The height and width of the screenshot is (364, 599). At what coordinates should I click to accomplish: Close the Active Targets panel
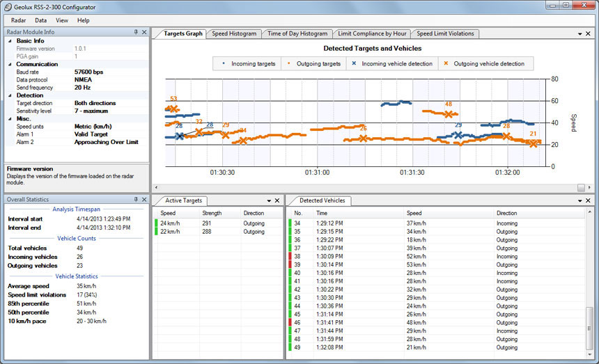tap(277, 200)
